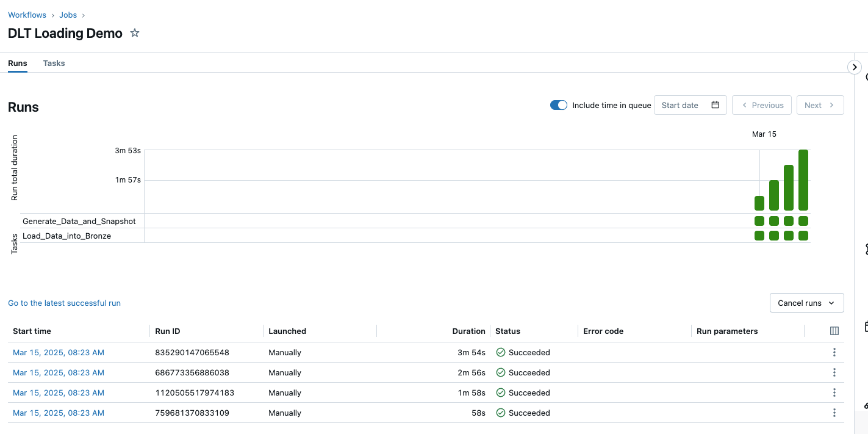
Task: Click the tallest green run duration bar
Action: coord(803,180)
